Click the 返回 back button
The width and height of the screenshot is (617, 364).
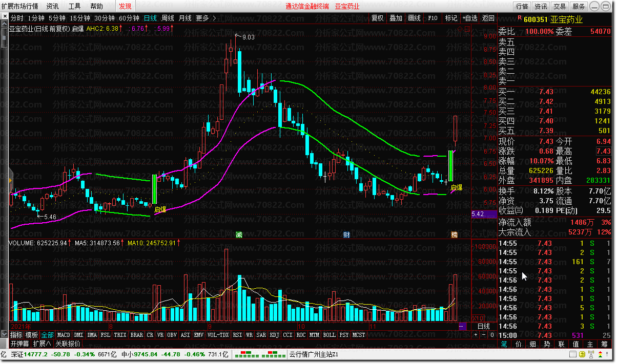coord(488,18)
